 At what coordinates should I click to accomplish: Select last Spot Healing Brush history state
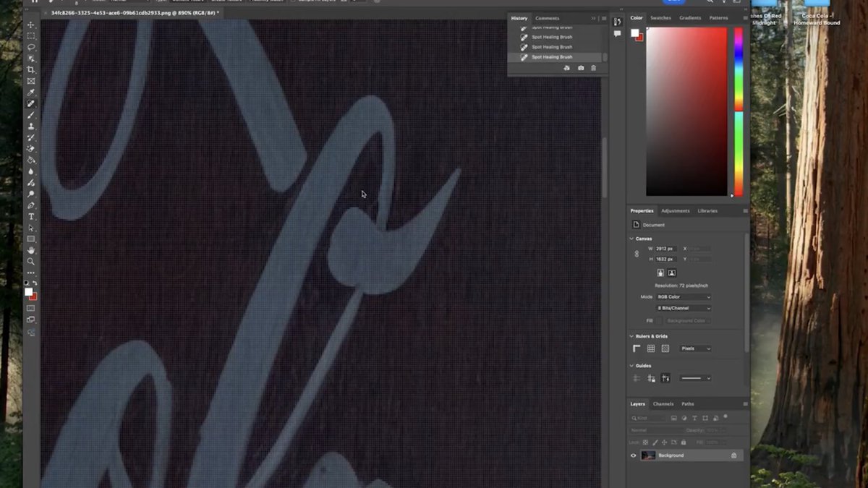click(x=556, y=57)
